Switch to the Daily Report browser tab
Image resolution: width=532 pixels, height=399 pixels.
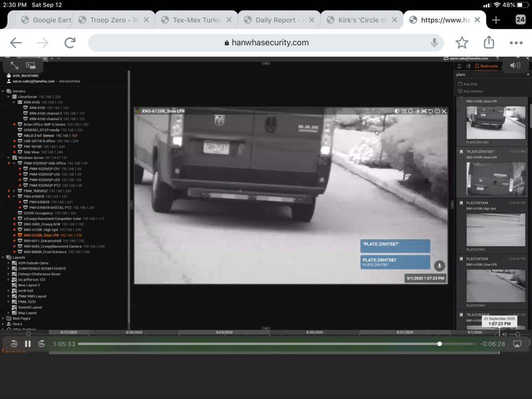280,20
